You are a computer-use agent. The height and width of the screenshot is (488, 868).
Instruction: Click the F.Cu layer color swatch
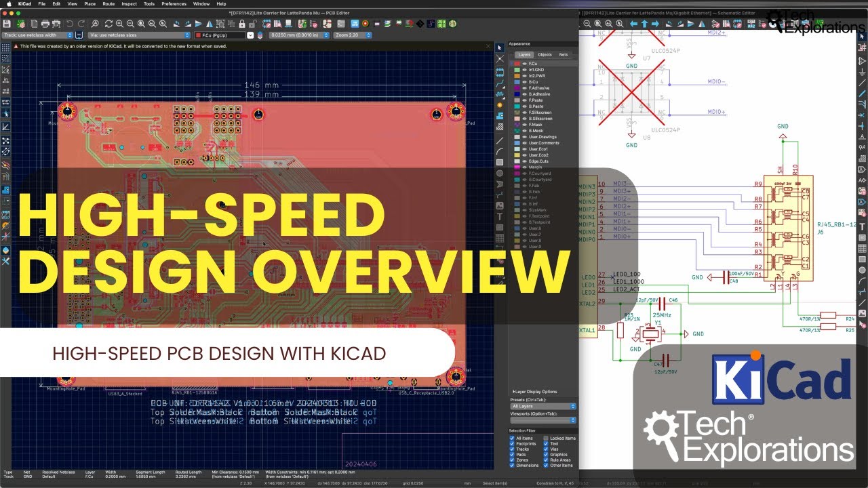tap(517, 63)
